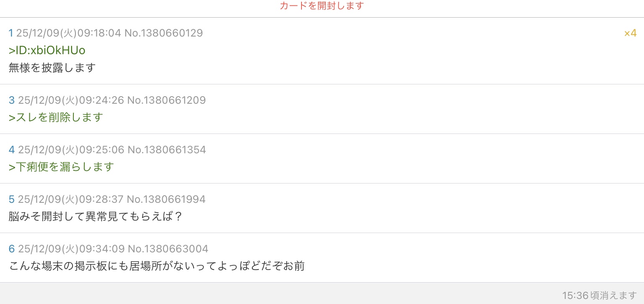
Task: Click the red thread title カードを開封します
Action: [322, 6]
